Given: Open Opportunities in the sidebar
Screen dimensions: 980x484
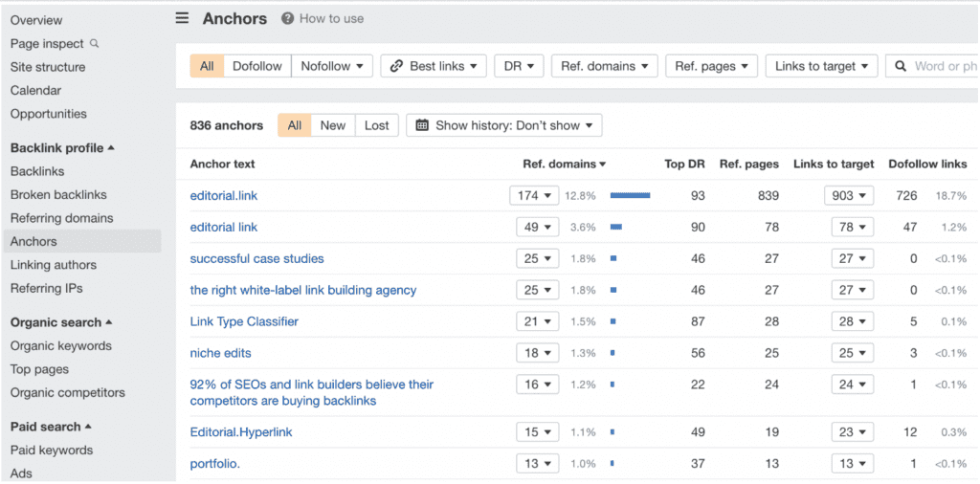Looking at the screenshot, I should coord(48,114).
